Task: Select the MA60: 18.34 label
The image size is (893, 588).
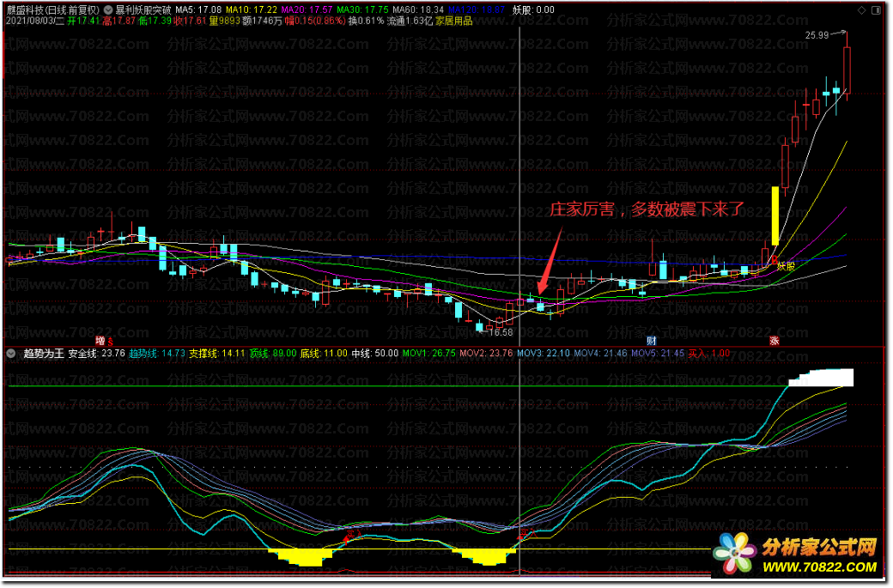Action: pyautogui.click(x=419, y=9)
